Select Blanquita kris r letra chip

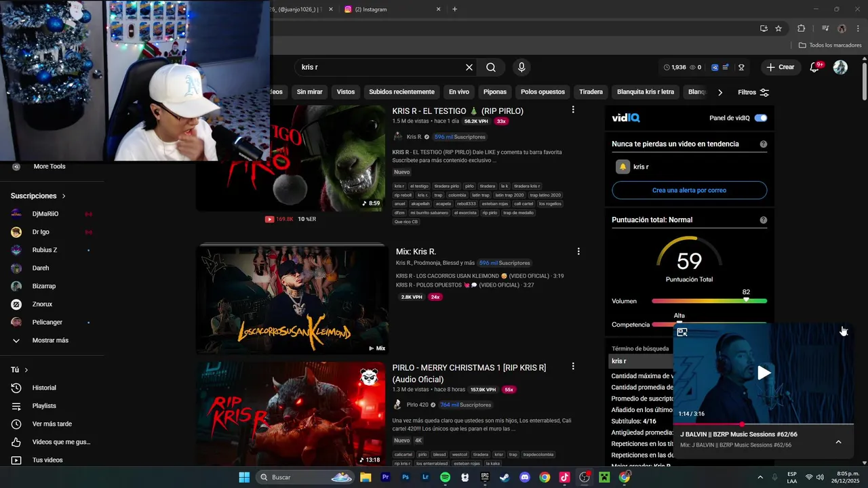tap(646, 92)
